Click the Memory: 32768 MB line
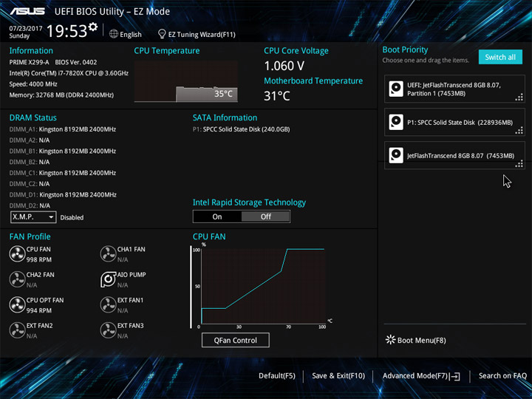532x399 pixels. [61, 95]
